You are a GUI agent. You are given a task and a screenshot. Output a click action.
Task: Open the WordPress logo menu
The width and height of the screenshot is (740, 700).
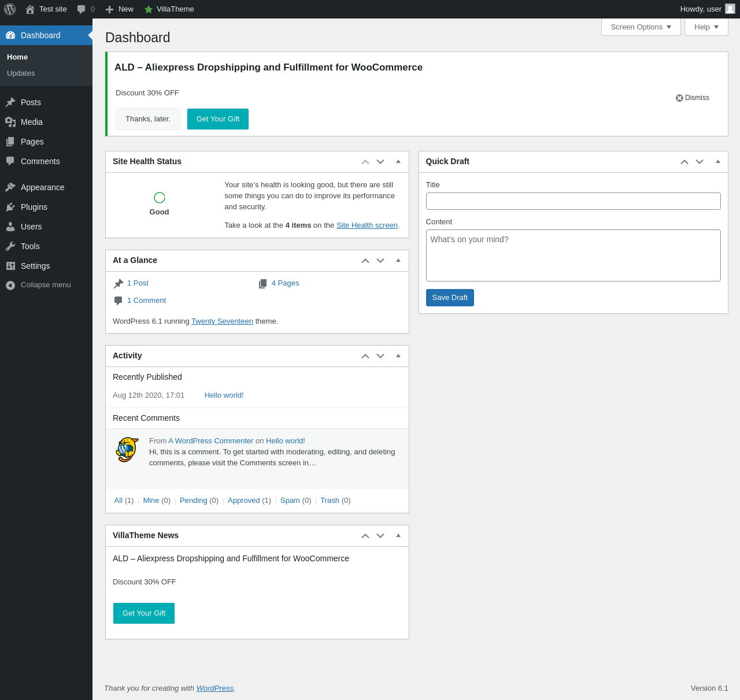coord(10,9)
